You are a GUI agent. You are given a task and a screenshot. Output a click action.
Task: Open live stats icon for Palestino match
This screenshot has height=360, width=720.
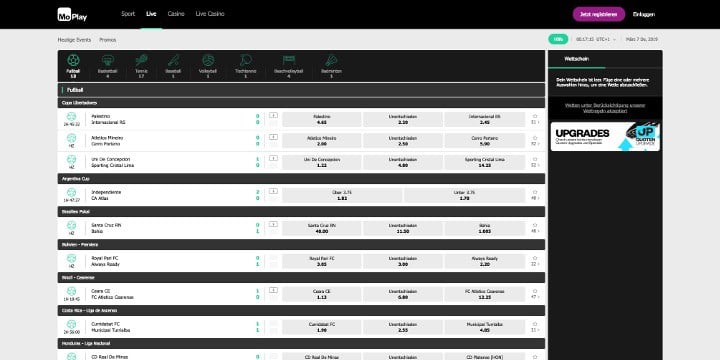click(273, 115)
